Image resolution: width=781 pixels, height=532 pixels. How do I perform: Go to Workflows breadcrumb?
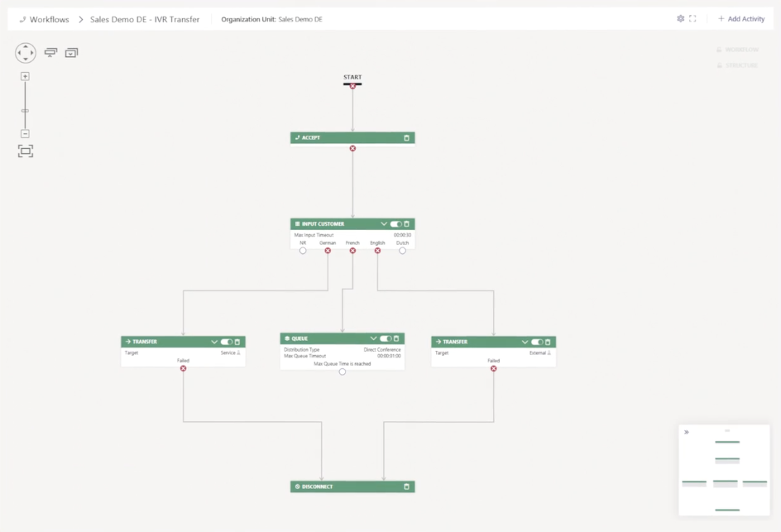pyautogui.click(x=49, y=19)
